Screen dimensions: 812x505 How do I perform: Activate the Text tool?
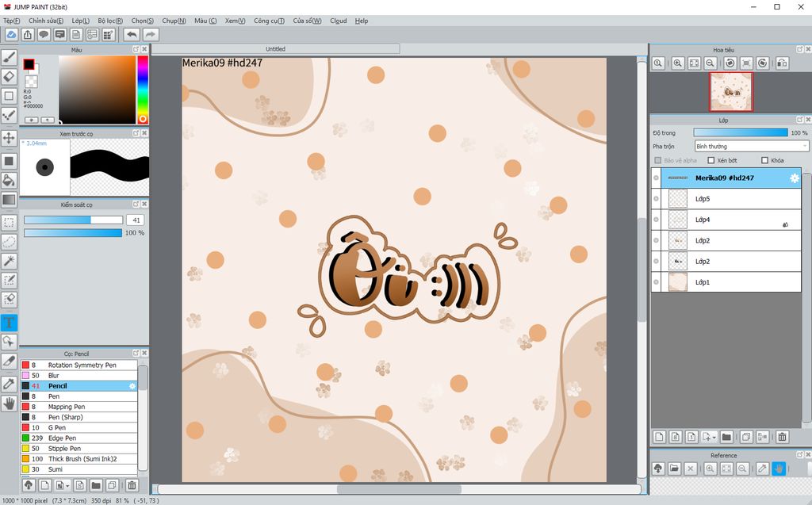pos(9,322)
